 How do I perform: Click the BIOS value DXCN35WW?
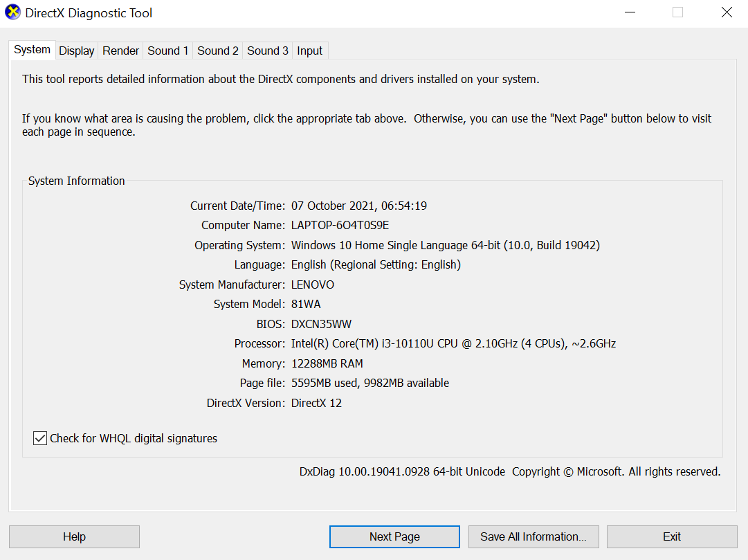[x=321, y=324]
